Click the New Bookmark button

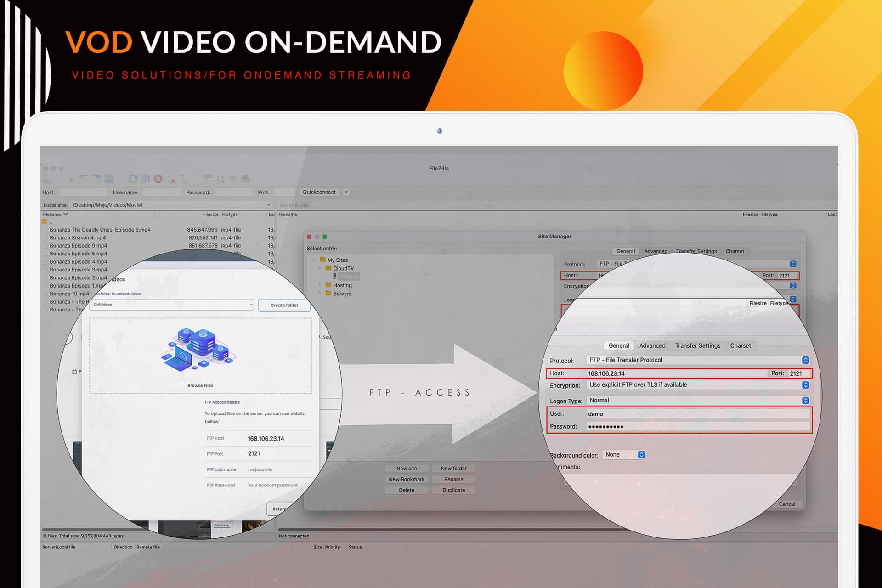coord(407,479)
